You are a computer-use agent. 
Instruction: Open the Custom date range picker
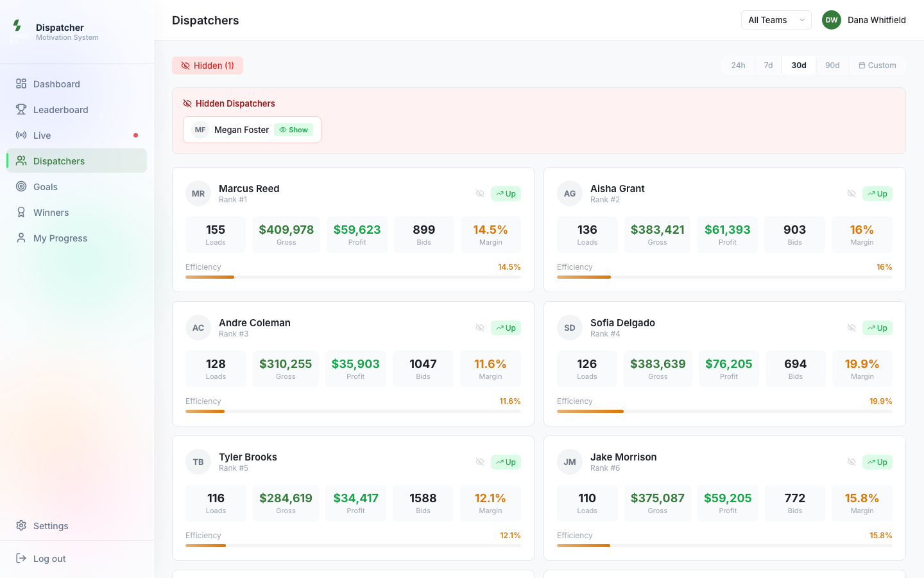(x=877, y=66)
